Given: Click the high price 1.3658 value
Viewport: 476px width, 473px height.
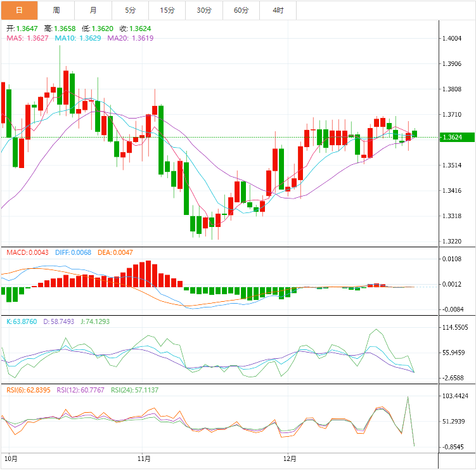Looking at the screenshot, I should (x=65, y=29).
